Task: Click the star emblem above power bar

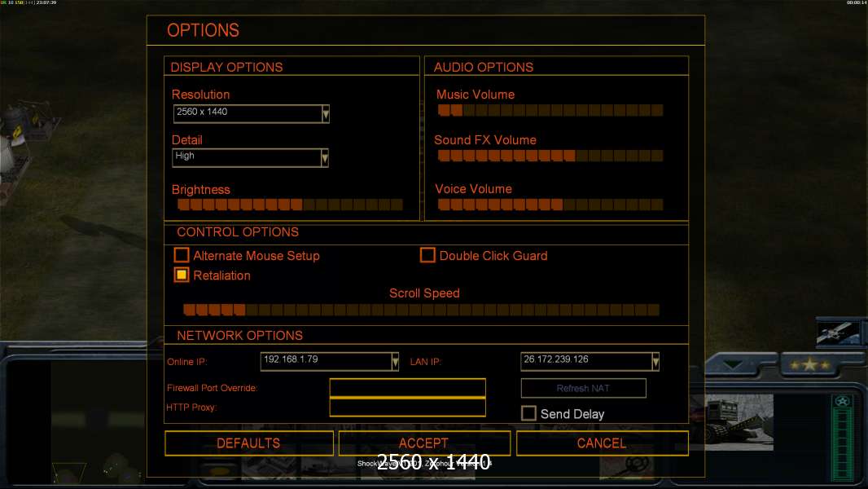Action: pyautogui.click(x=843, y=402)
